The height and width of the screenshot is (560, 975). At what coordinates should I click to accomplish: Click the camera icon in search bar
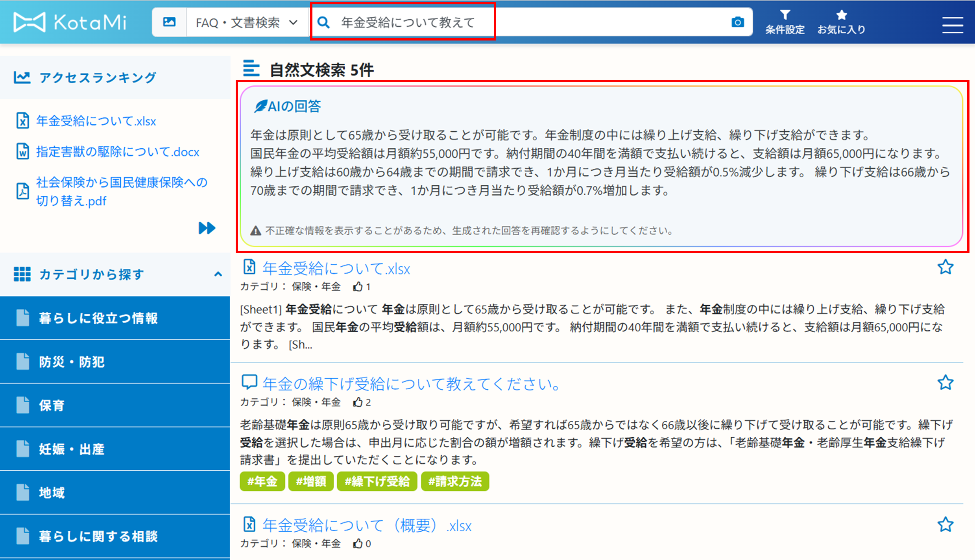point(737,22)
